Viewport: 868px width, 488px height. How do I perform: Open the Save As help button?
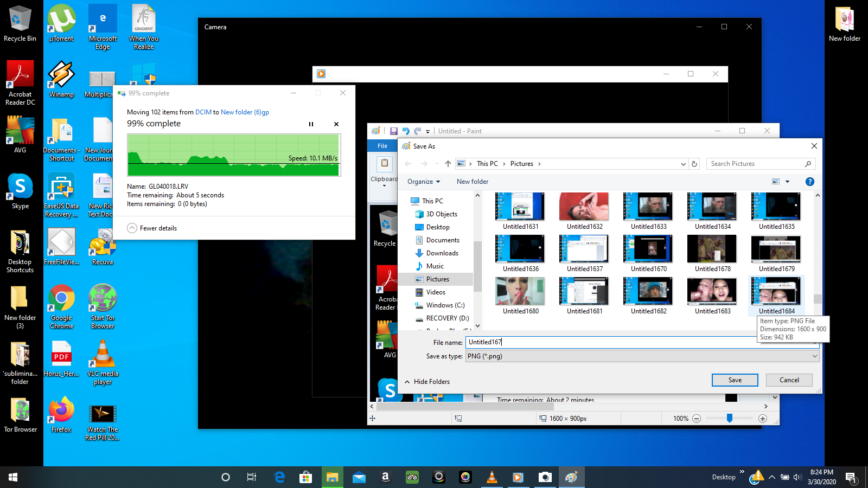tap(810, 182)
